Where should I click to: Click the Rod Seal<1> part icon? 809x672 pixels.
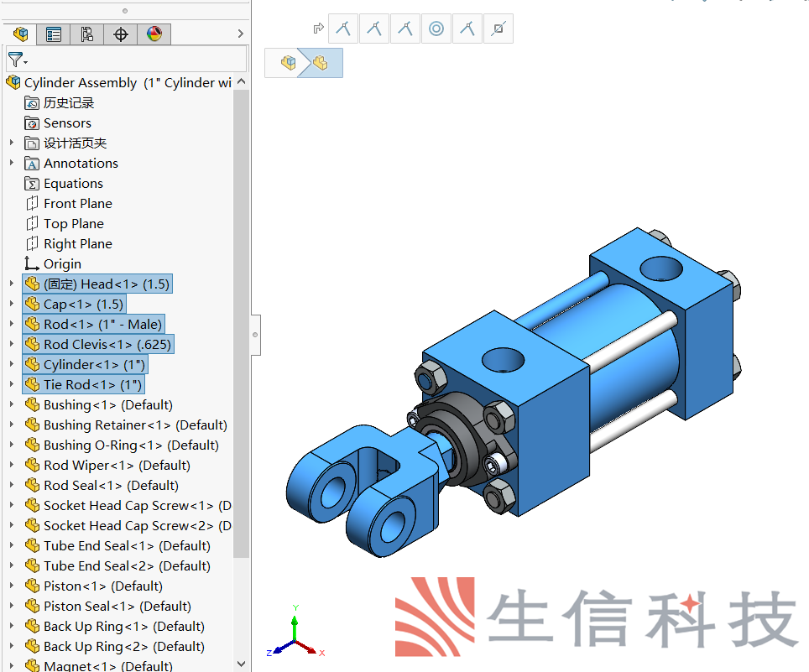pyautogui.click(x=33, y=485)
